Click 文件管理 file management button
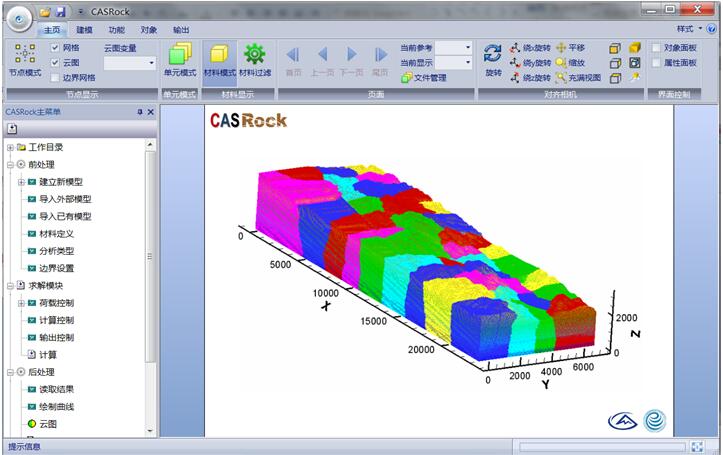Viewport: 723px width, 455px height. (424, 77)
